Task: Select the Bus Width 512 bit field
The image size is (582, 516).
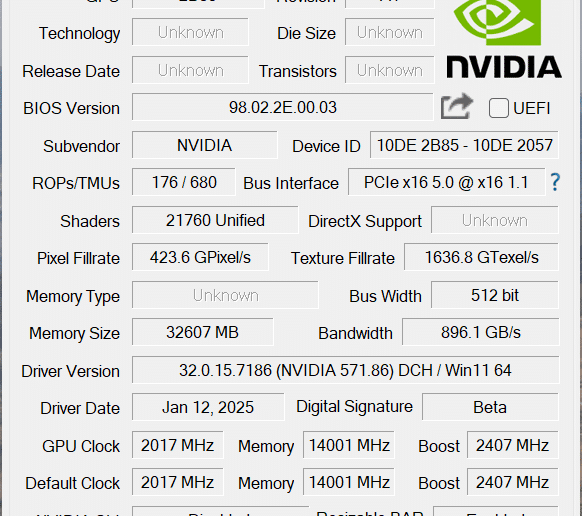Action: pos(495,295)
